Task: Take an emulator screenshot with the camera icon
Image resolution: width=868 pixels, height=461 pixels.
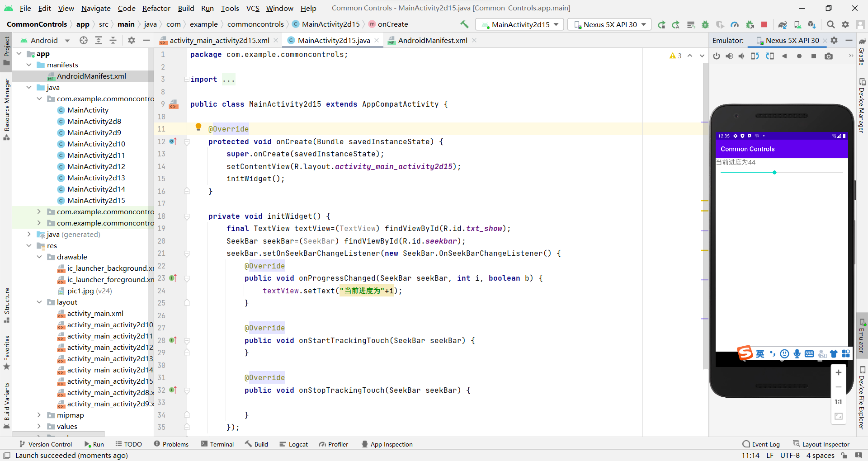Action: click(829, 56)
